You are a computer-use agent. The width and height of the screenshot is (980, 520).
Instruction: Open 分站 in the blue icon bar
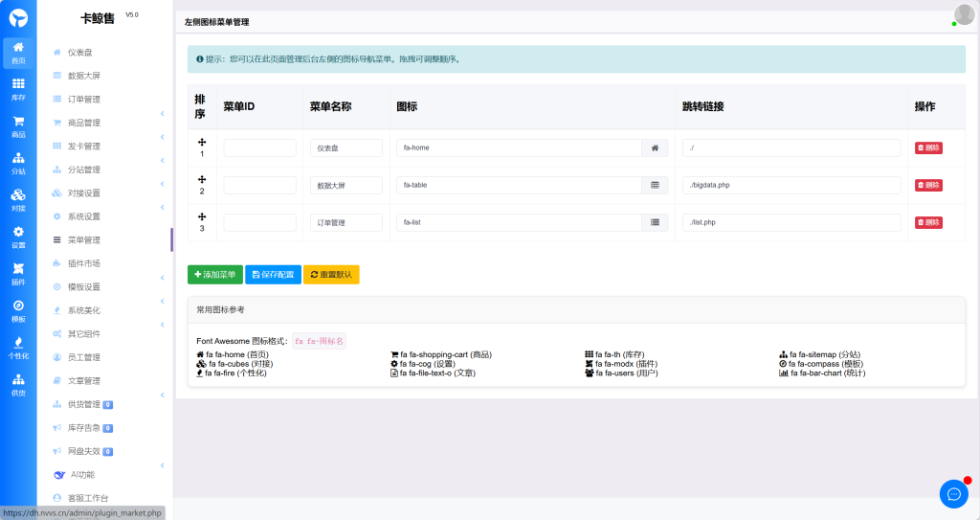[x=18, y=164]
